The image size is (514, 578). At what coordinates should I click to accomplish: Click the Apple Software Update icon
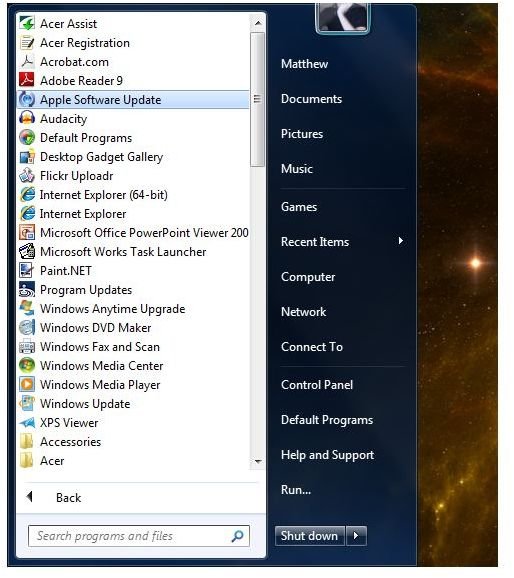pos(27,100)
